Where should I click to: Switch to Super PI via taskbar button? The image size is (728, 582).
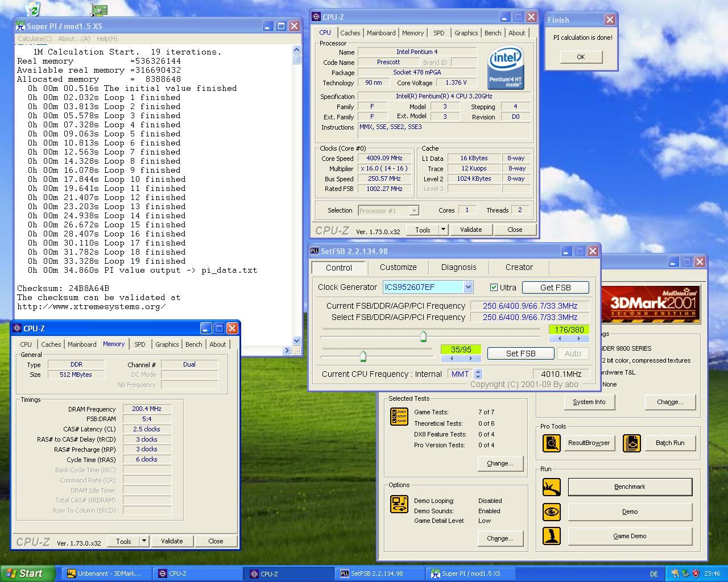471,573
